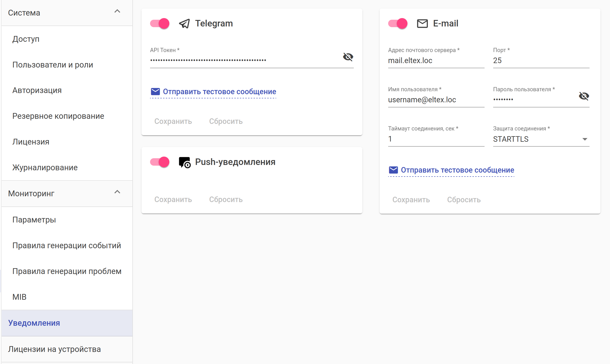Screen dimensions: 610x364
Task: Select Правила генерации событий sidebar item
Action: pyautogui.click(x=66, y=245)
